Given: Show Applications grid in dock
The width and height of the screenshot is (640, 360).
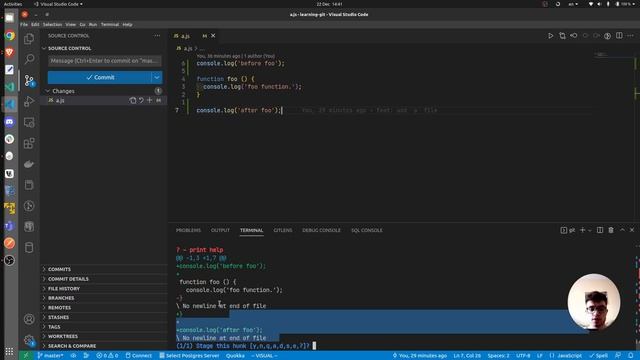Looking at the screenshot, I should (9, 351).
